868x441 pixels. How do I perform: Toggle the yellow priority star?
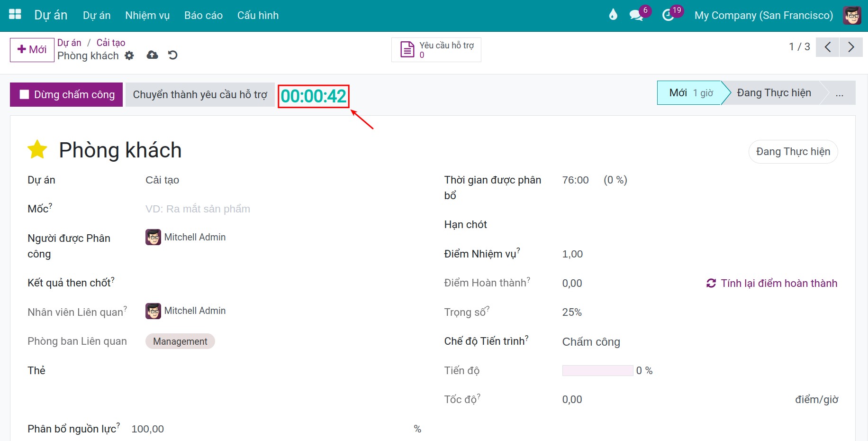click(x=37, y=150)
